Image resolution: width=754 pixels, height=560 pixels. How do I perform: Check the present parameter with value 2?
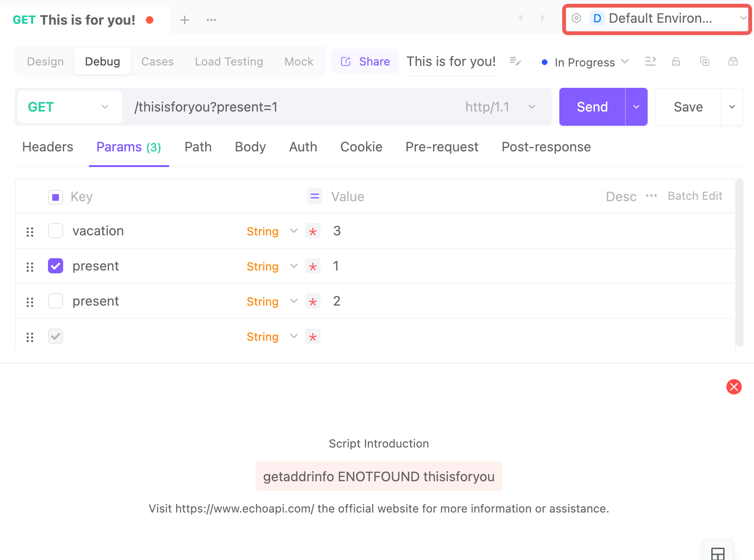click(56, 301)
